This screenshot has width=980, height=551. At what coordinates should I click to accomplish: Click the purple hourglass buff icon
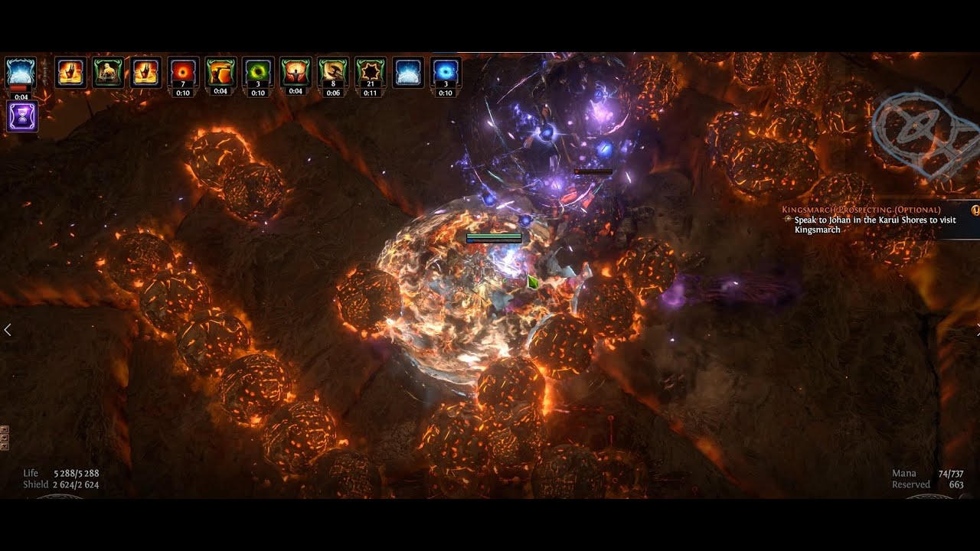coord(21,116)
